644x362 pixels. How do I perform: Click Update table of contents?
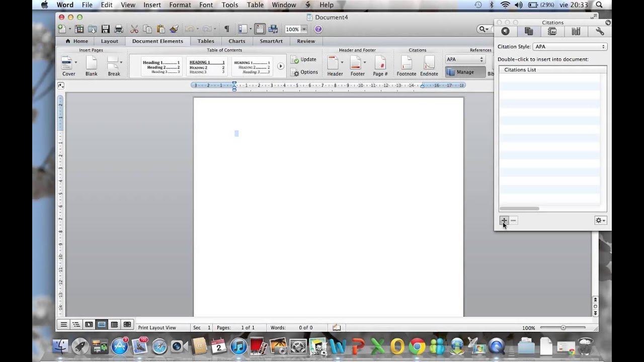[304, 59]
